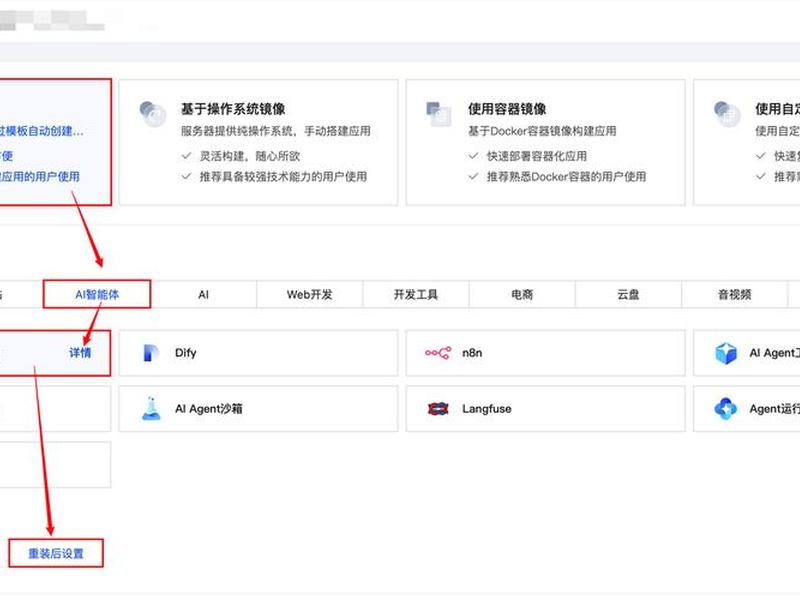
Task: Click the text 推荐具备较强技术能力的用户使用
Action: [283, 177]
